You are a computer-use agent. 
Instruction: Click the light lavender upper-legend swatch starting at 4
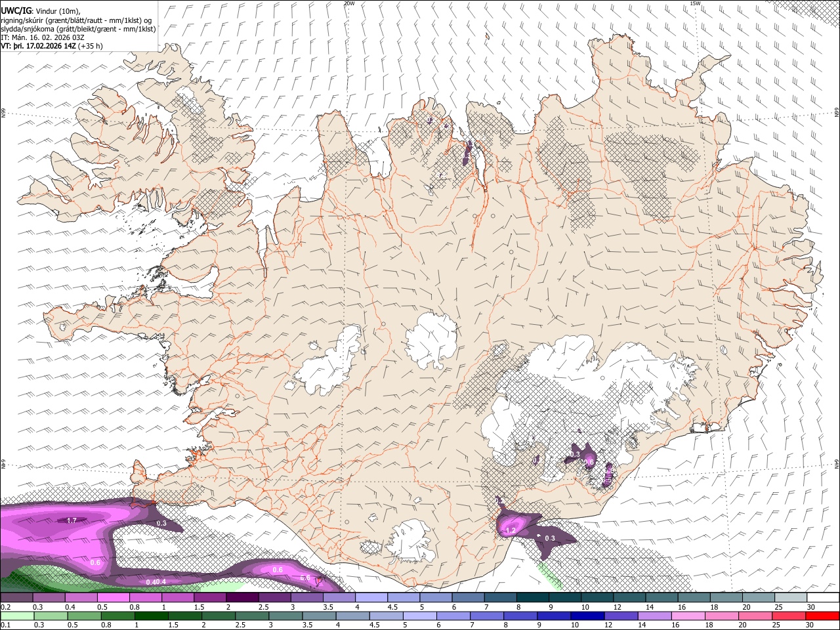(x=371, y=598)
